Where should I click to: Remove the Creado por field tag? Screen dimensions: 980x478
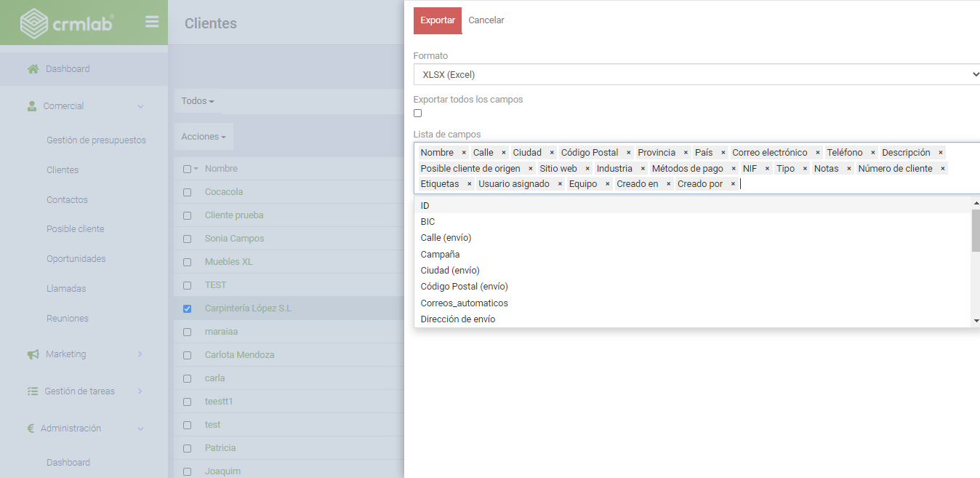coord(733,184)
